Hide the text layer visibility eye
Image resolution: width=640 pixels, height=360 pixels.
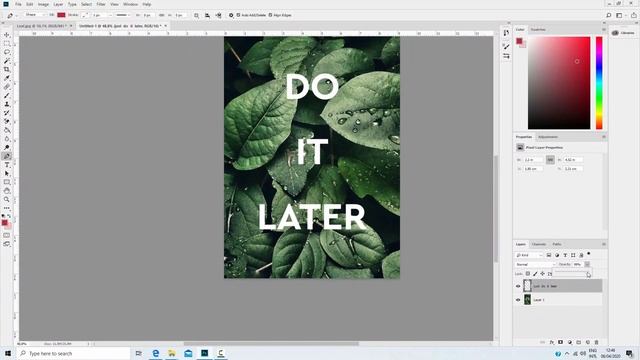(x=518, y=286)
